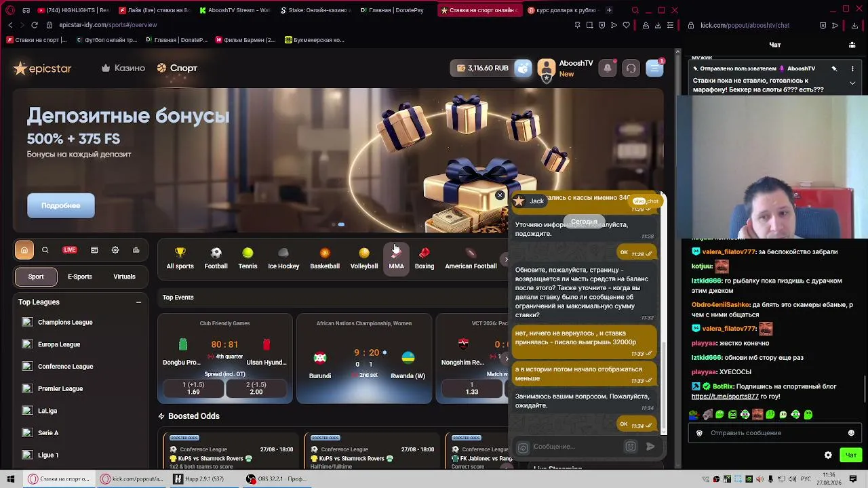Screen dimensions: 868x488
Task: Select Boxing in sports carousel
Action: [x=425, y=258]
